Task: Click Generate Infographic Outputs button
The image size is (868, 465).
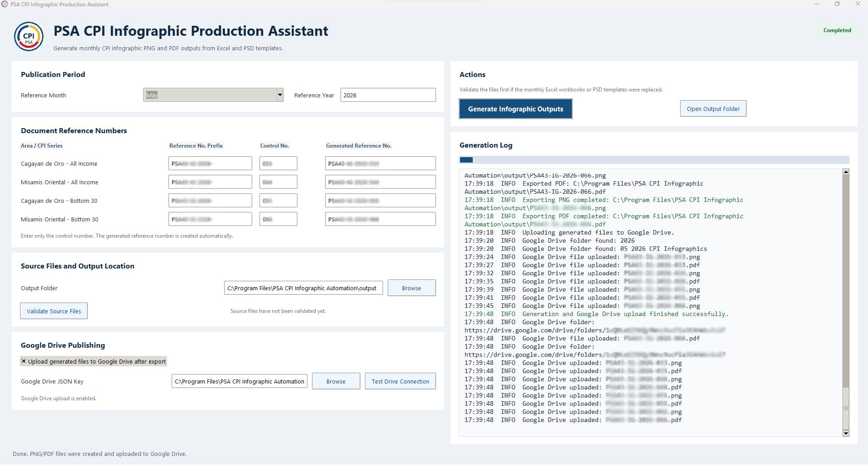Action: (516, 109)
